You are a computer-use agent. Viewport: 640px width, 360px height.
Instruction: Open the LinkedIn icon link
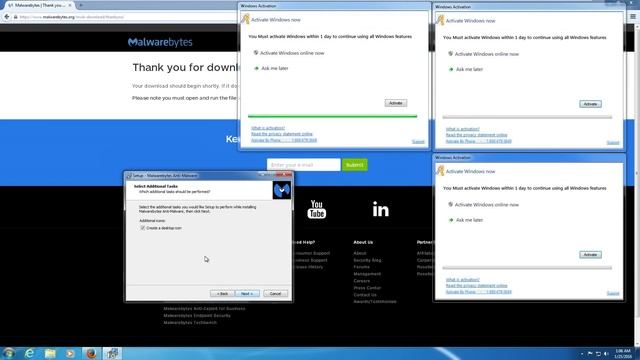(x=380, y=209)
